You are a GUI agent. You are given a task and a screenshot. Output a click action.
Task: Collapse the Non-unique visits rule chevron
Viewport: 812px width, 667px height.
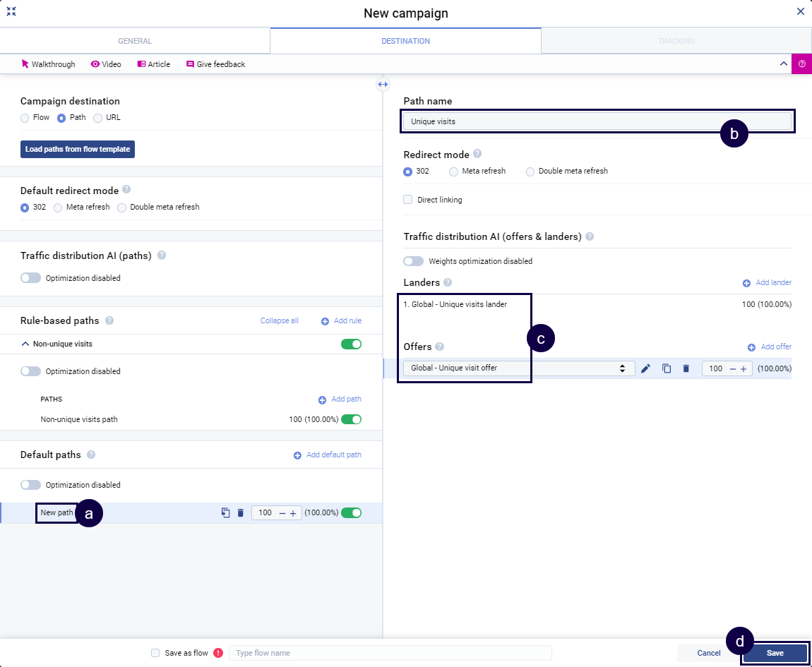tap(25, 344)
